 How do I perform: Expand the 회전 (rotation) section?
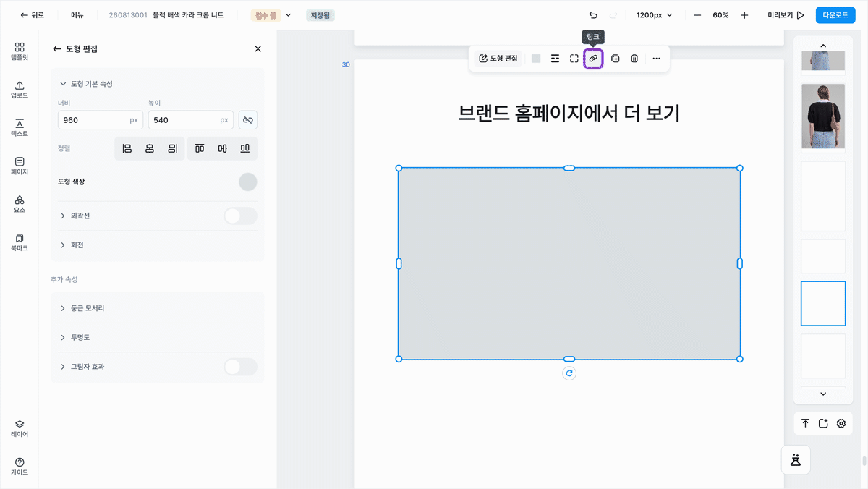coord(72,245)
